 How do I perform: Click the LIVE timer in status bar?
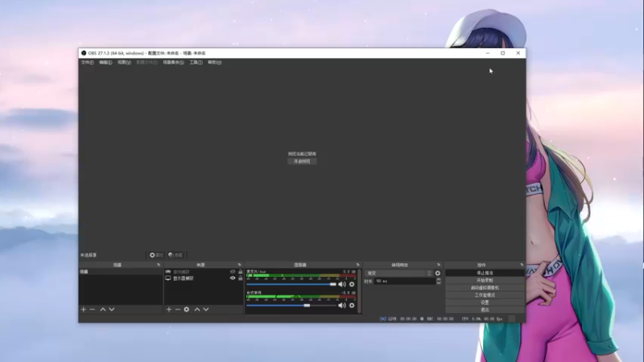(x=402, y=319)
